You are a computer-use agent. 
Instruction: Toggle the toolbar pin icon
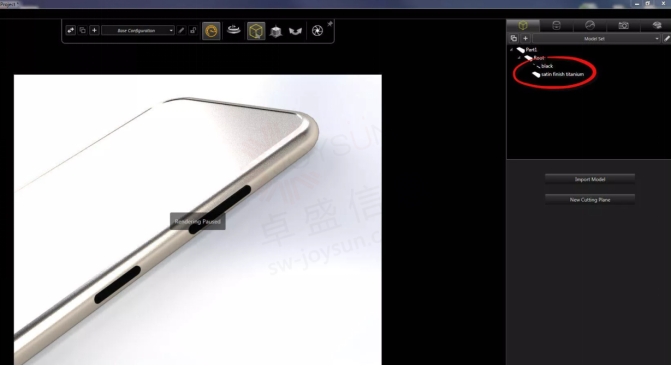(330, 24)
